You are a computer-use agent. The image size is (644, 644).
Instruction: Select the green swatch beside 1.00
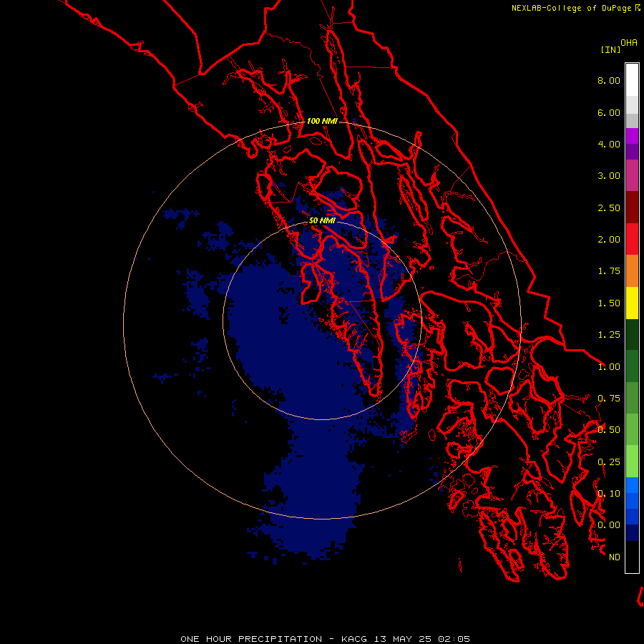[x=632, y=366]
